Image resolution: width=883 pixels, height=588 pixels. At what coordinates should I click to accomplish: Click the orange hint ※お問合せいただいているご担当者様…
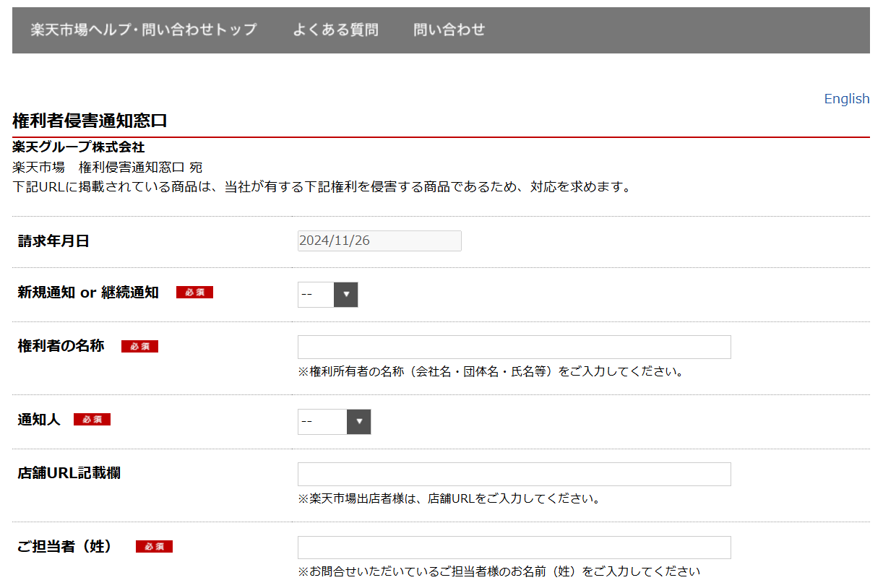(x=499, y=571)
